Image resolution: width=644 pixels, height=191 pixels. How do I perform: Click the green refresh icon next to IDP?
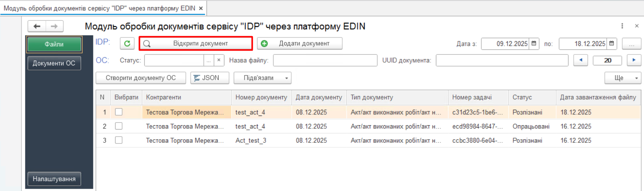(x=127, y=44)
